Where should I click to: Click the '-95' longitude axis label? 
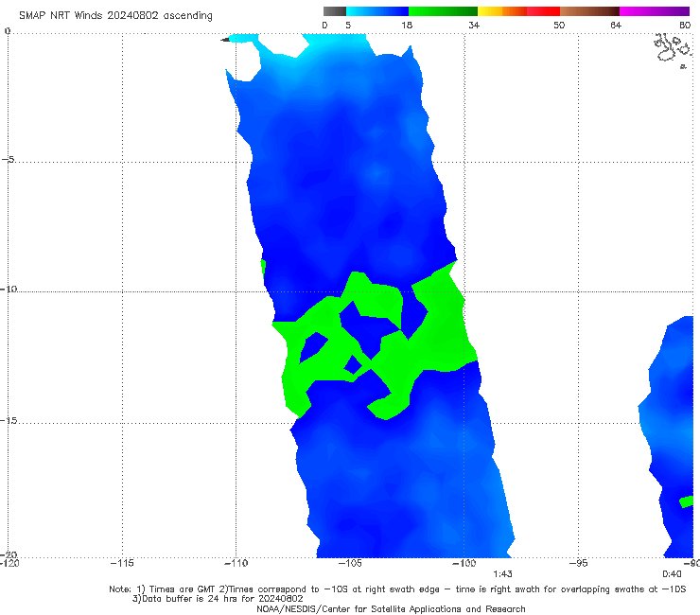click(578, 563)
